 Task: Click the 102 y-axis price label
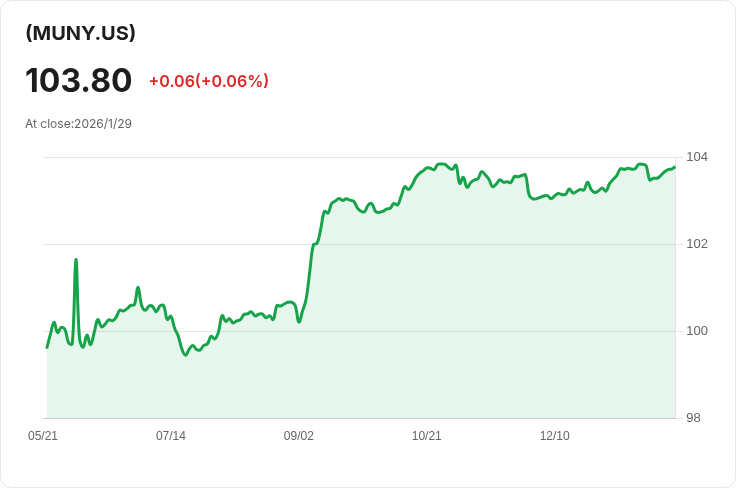pyautogui.click(x=697, y=244)
